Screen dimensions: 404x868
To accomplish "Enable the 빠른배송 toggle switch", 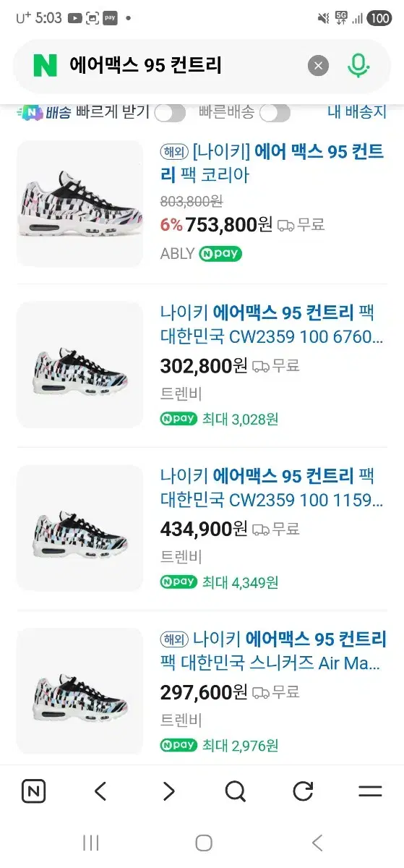I will 275,113.
